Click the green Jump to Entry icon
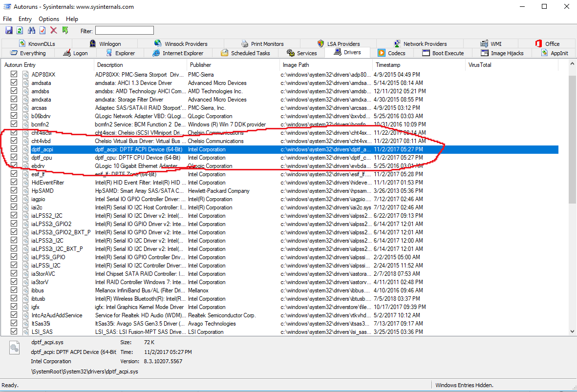 [x=65, y=31]
